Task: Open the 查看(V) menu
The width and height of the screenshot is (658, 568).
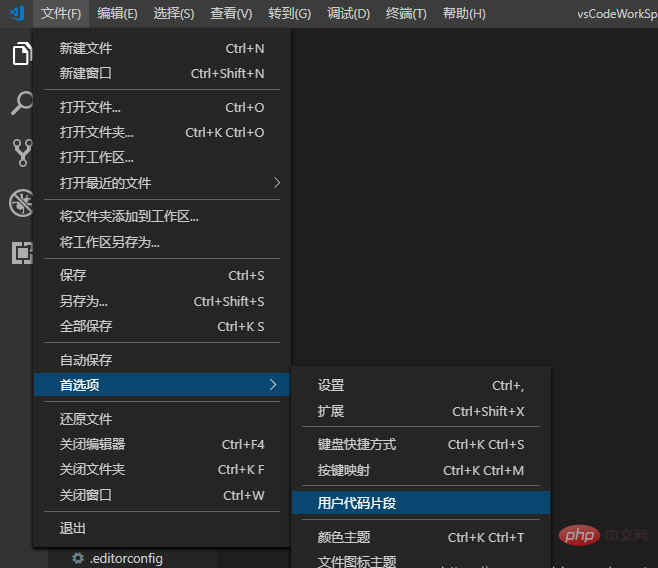Action: tap(231, 14)
